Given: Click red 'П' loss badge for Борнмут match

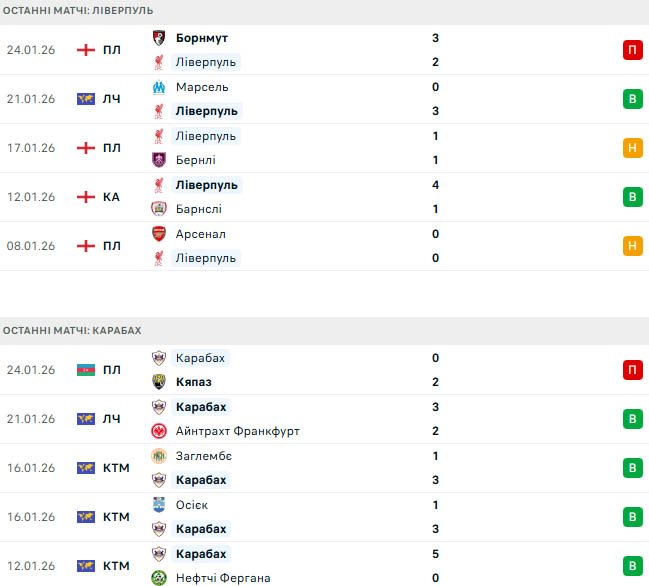Looking at the screenshot, I should tap(632, 50).
